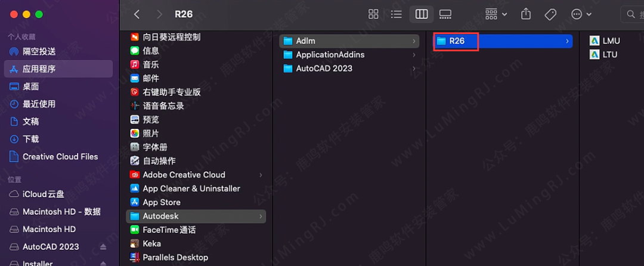Select Adobe Creative Cloud folder
This screenshot has width=644, height=266.
(184, 175)
